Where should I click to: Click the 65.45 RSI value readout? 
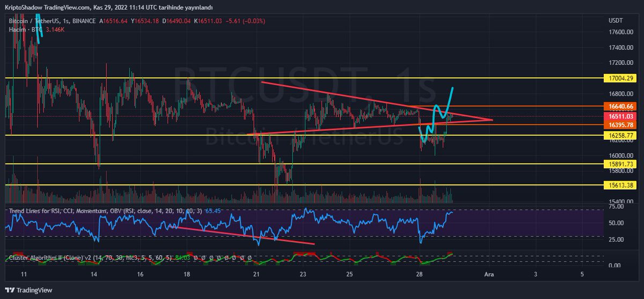click(x=212, y=211)
